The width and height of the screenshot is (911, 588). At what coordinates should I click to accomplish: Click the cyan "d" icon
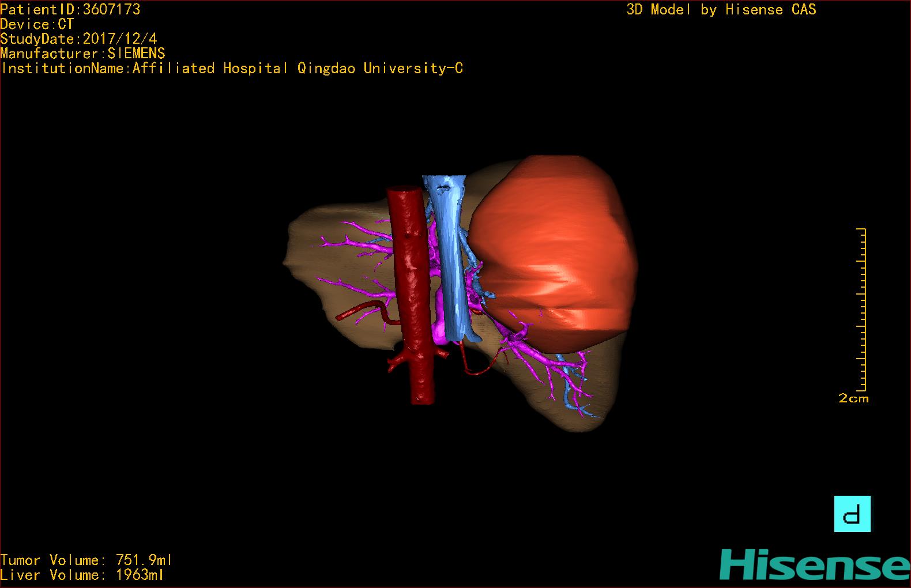click(852, 514)
